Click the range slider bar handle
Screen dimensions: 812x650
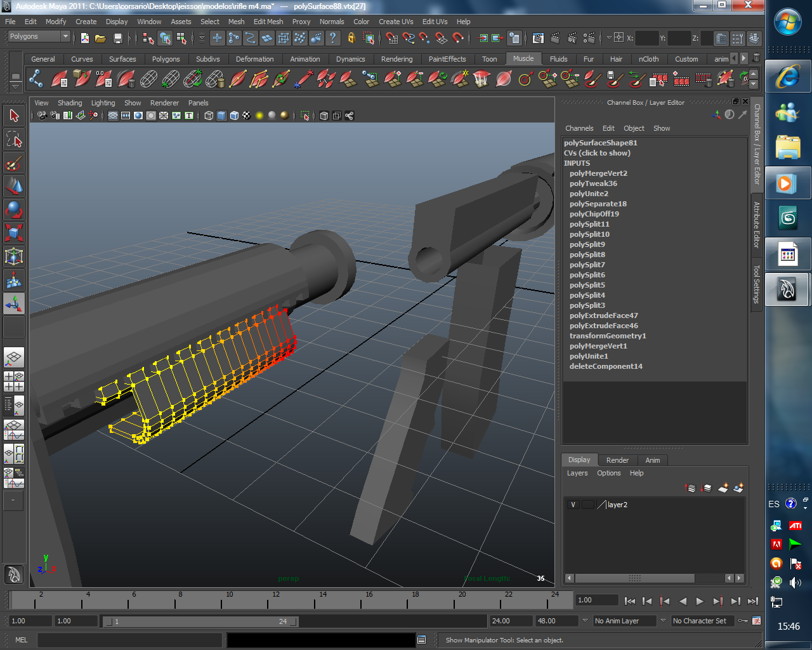200,621
